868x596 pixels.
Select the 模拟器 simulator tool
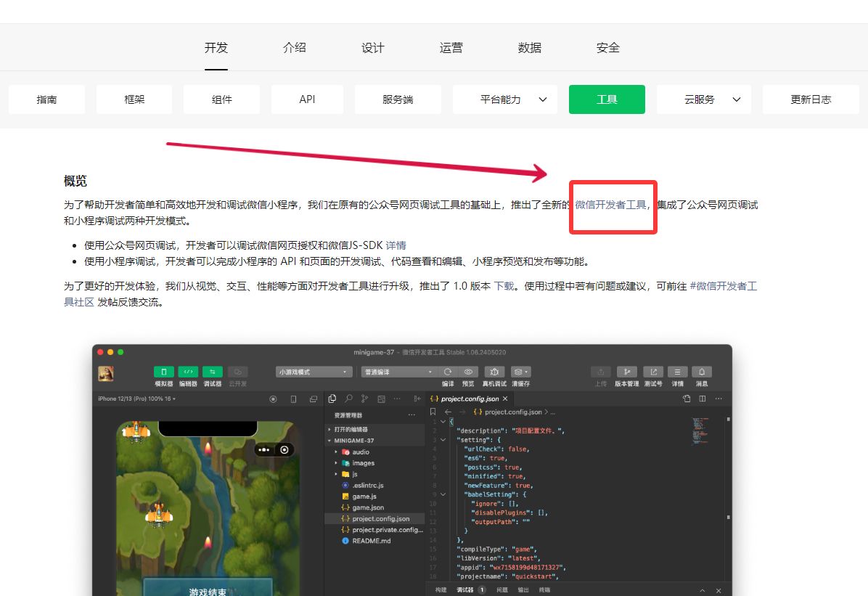(163, 372)
